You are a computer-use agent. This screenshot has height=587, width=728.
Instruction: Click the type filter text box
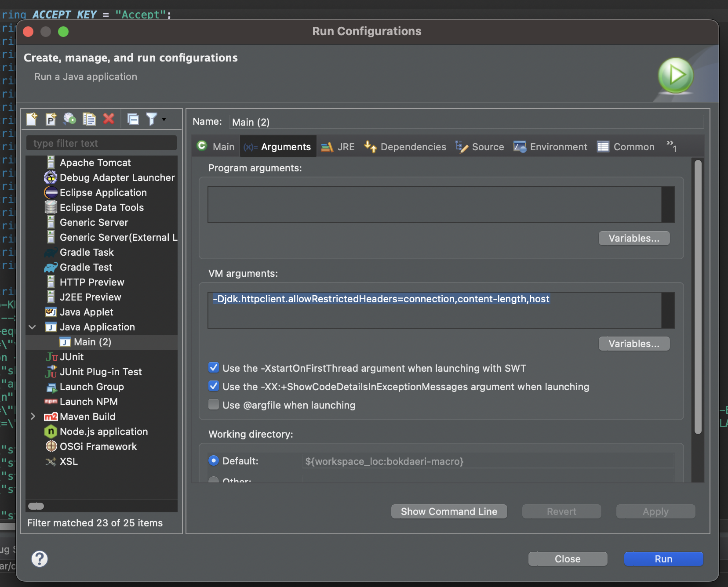(102, 143)
